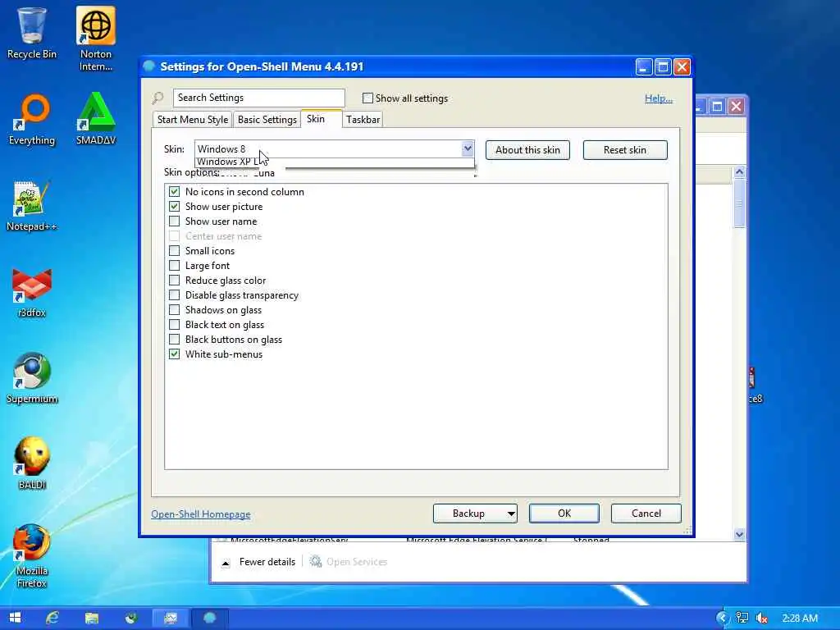Cancel the Open-Shell settings dialog
The height and width of the screenshot is (630, 840).
point(646,514)
